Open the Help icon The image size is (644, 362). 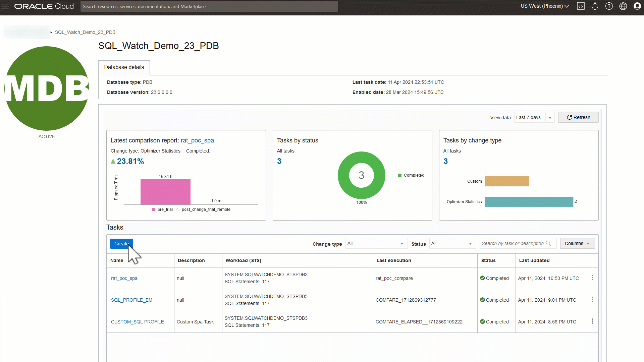click(609, 6)
